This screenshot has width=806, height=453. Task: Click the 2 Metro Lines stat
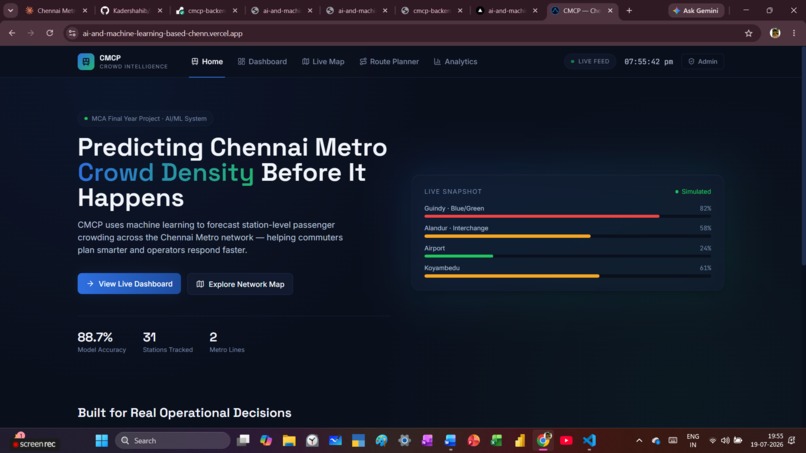(x=227, y=342)
